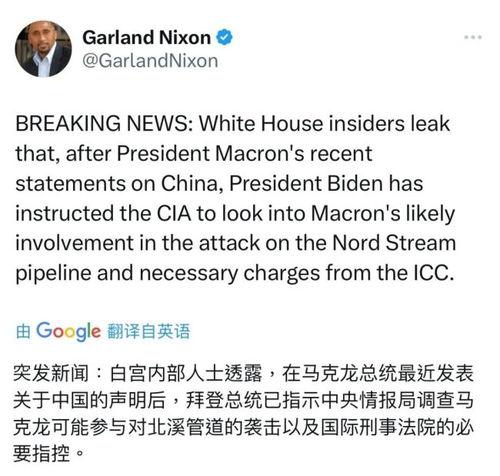Open the Garland Nixon display name link
Viewport: 500px width, 476px height.
[146, 37]
